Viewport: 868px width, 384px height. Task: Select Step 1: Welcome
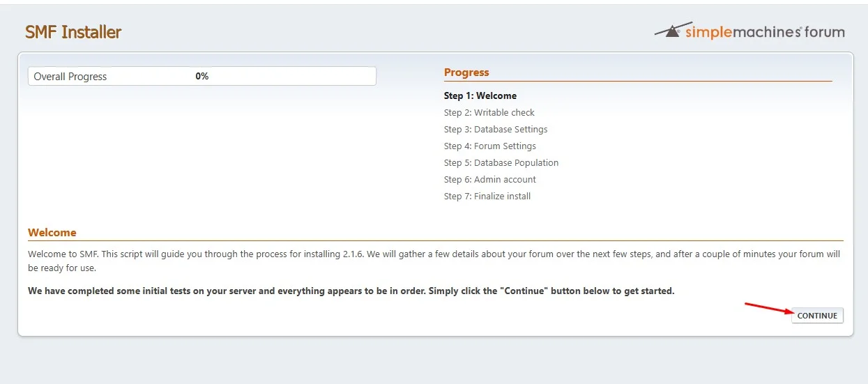point(480,95)
